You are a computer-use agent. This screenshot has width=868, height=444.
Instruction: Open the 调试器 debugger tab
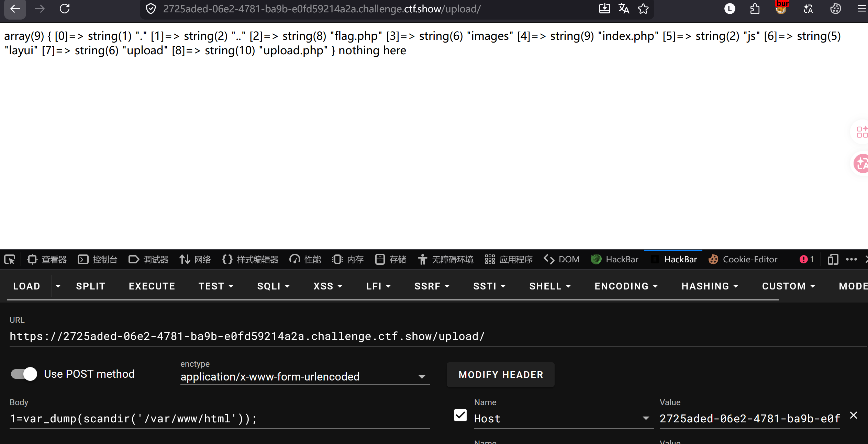[x=148, y=259]
